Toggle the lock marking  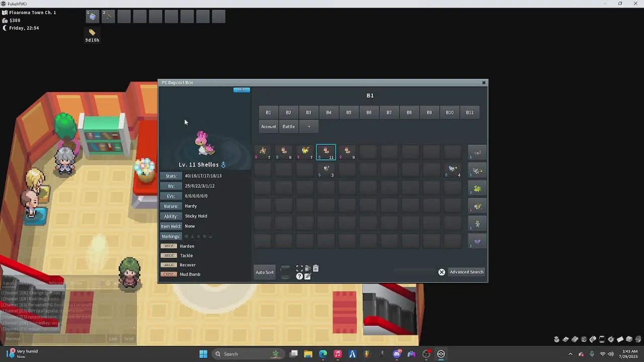click(x=210, y=236)
